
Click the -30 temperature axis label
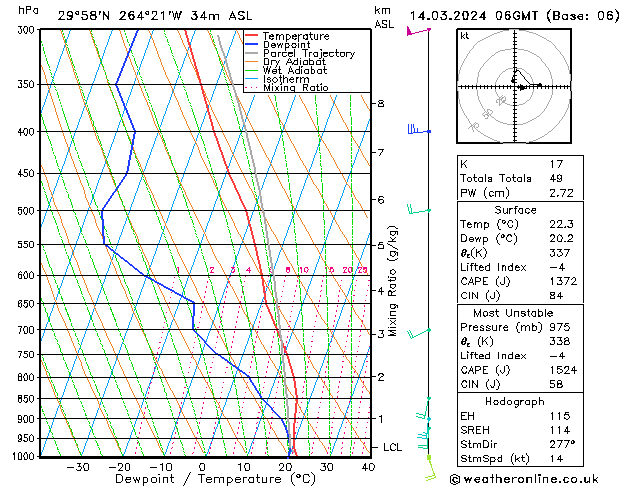pyautogui.click(x=77, y=467)
